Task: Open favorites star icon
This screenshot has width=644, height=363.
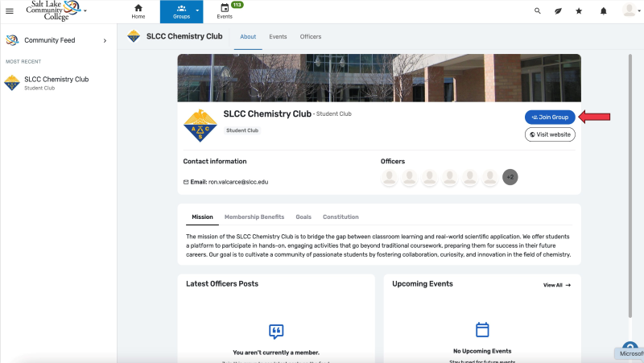Action: (x=579, y=11)
